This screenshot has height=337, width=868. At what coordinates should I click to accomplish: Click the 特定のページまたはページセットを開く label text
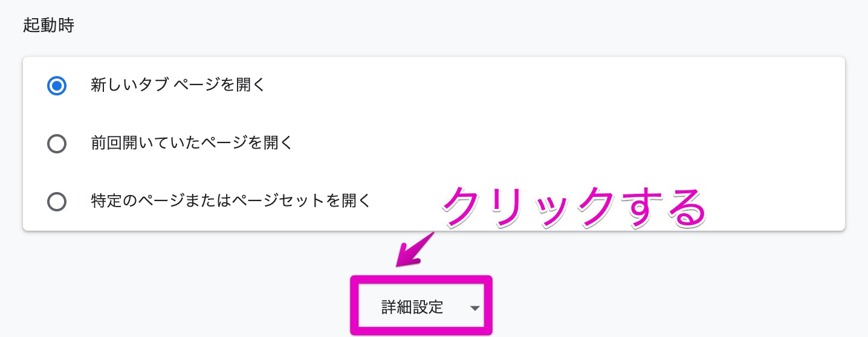tap(230, 201)
